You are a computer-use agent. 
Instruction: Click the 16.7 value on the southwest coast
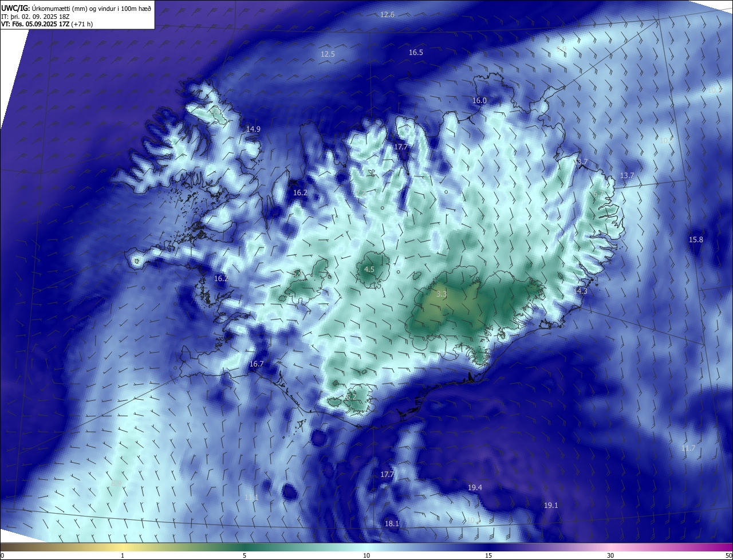click(257, 364)
